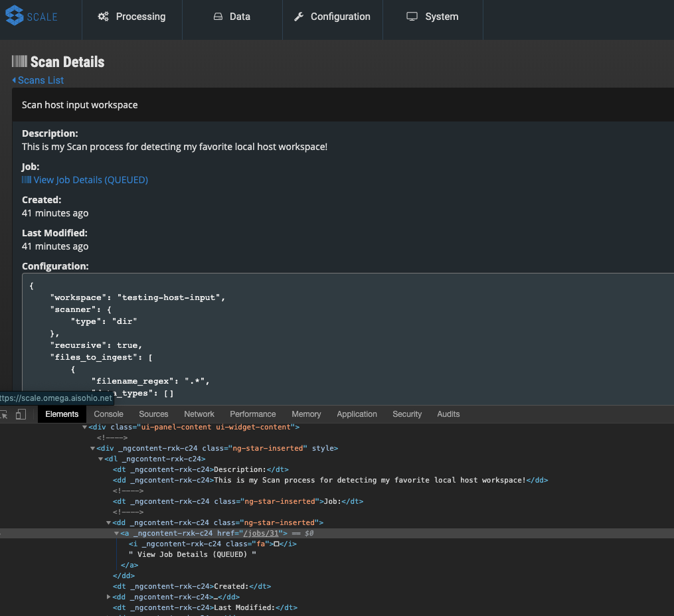Navigate back using the Scans List link

[x=41, y=80]
